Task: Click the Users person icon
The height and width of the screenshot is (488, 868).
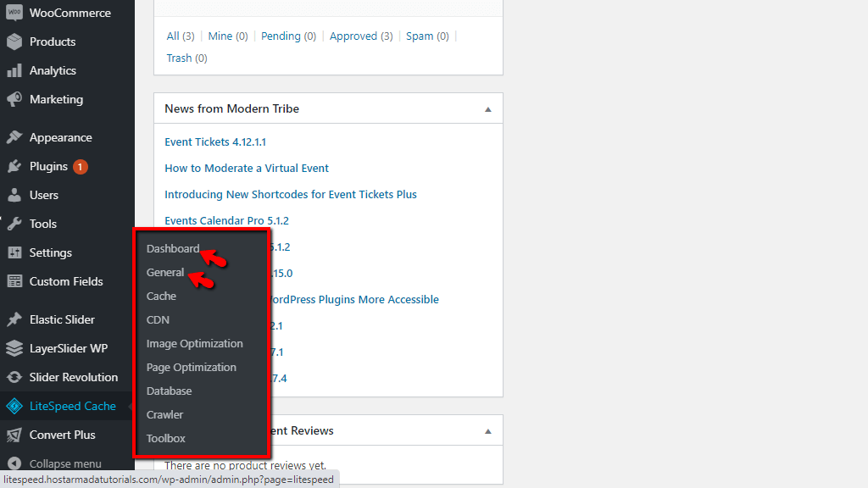Action: pos(14,195)
